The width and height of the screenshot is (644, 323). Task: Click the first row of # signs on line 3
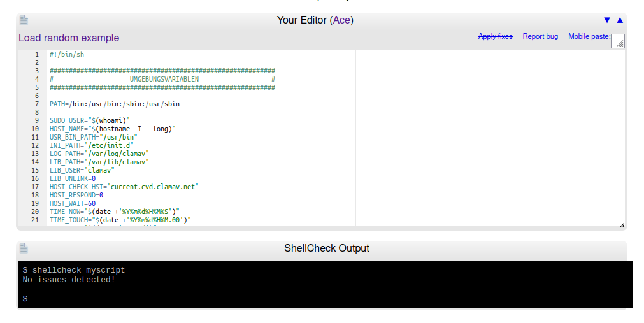162,71
